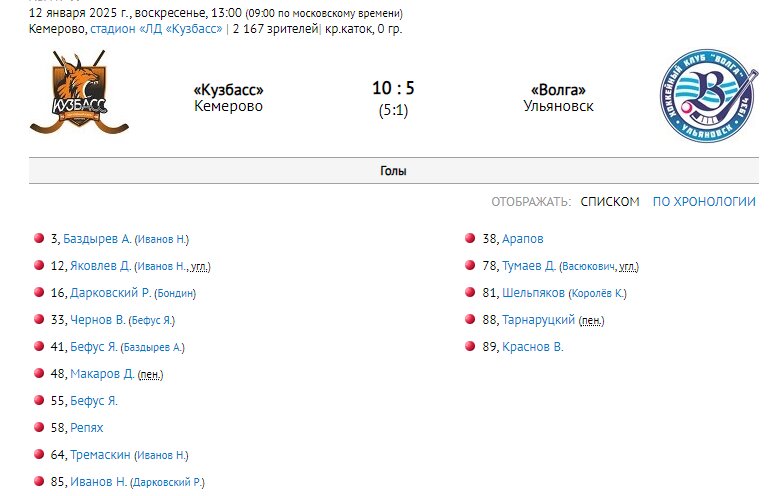Open the стадион «ЛД «Кузбасс» link

point(156,29)
